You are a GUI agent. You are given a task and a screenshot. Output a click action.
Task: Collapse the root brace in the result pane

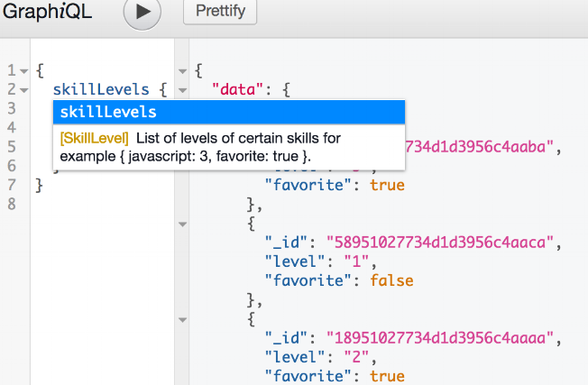coord(183,70)
